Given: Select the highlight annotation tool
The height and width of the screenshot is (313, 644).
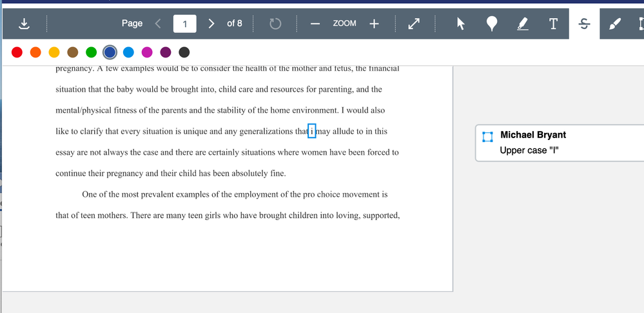Looking at the screenshot, I should point(522,24).
